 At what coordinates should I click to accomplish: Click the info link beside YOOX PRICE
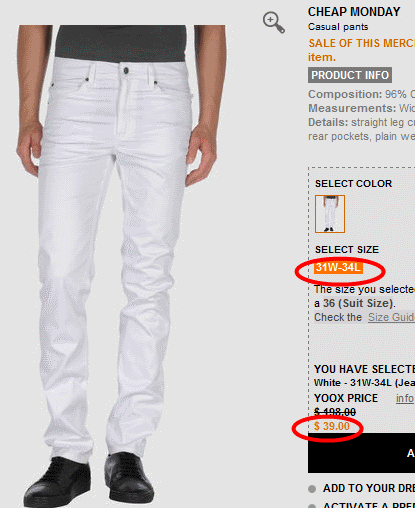405,398
